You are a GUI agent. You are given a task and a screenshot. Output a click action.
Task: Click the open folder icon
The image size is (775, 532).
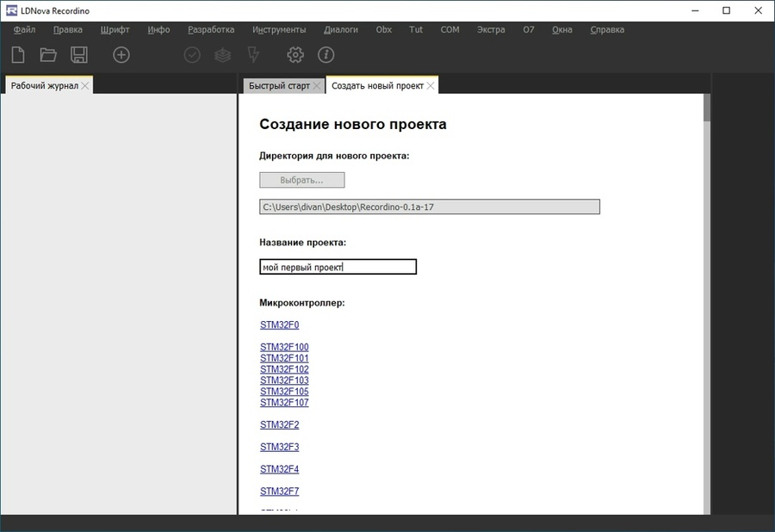pyautogui.click(x=48, y=55)
